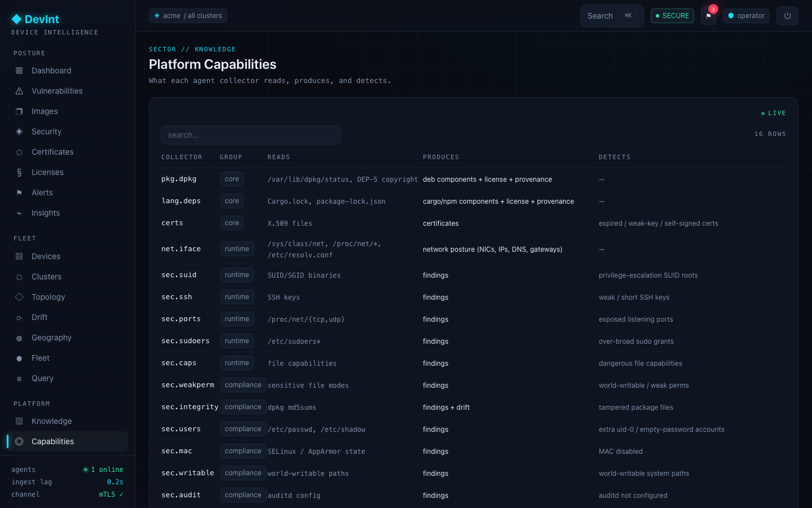Image resolution: width=812 pixels, height=508 pixels.
Task: Click the Drift rotate icon
Action: 19,317
